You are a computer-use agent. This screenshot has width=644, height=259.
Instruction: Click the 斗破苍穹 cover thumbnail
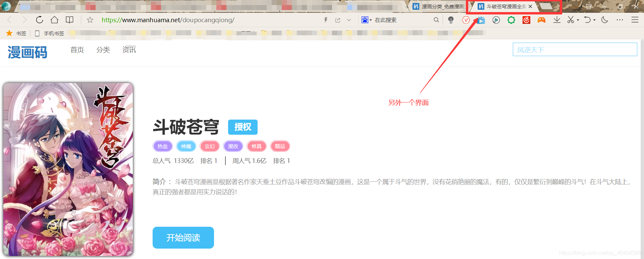point(68,169)
